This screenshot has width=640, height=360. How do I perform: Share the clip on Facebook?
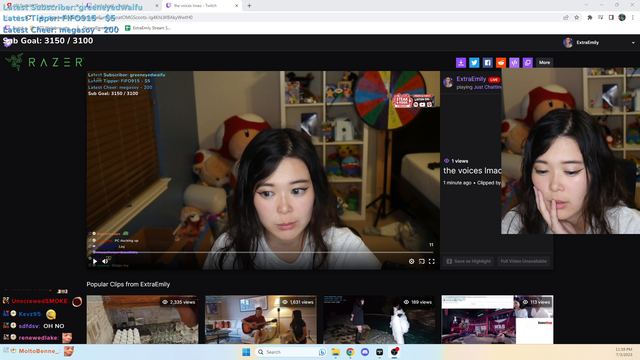pyautogui.click(x=487, y=62)
